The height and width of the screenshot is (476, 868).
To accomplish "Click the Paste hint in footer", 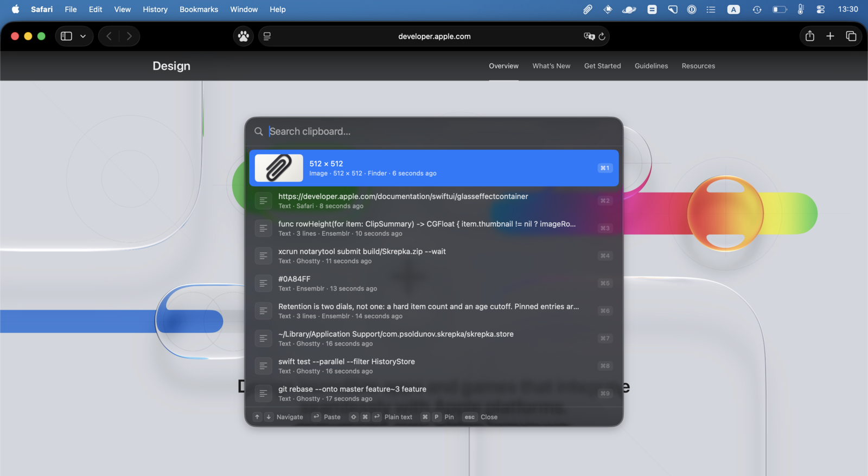I will click(x=332, y=417).
